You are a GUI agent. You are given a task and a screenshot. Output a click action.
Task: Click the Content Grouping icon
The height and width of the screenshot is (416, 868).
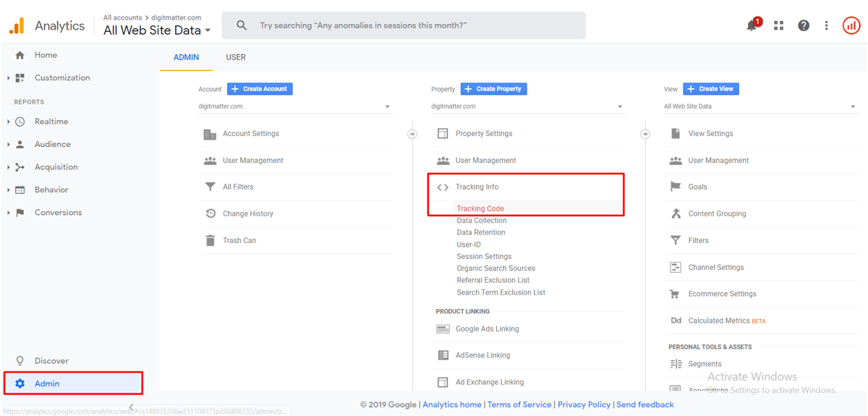coord(676,213)
